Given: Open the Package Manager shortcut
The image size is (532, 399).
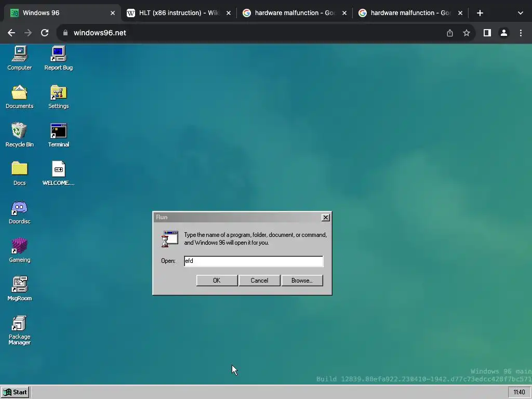Looking at the screenshot, I should [x=19, y=330].
